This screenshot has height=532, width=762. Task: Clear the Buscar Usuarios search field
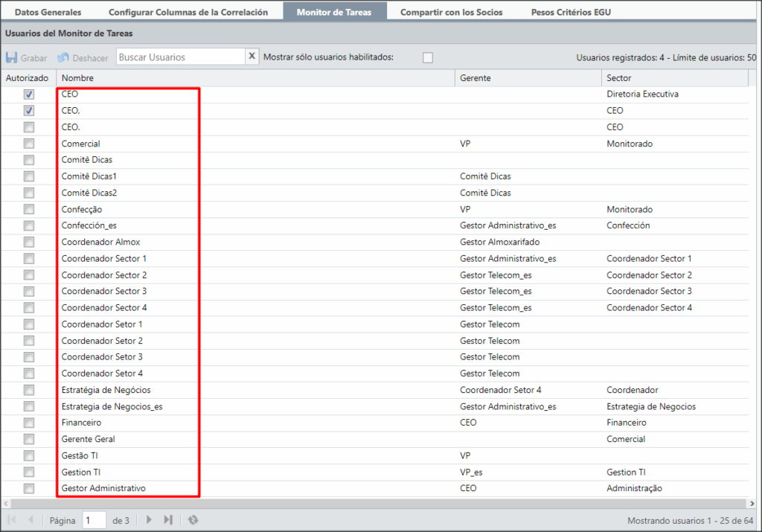click(x=252, y=57)
